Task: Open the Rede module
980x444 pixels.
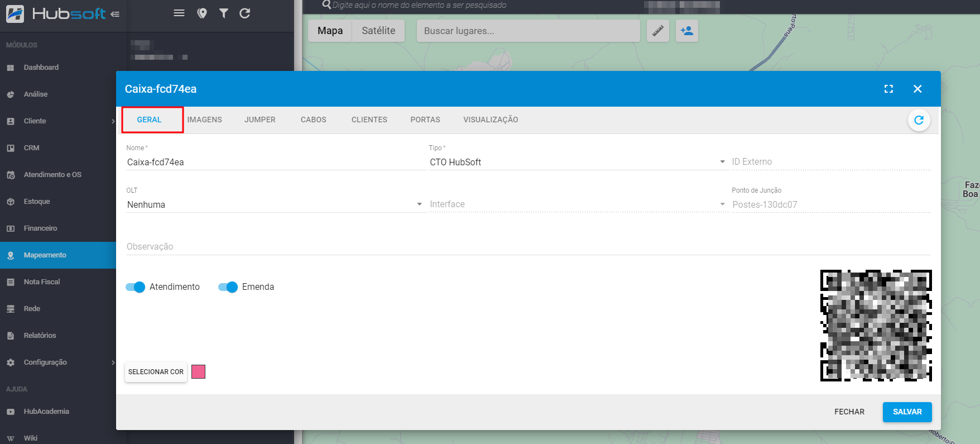Action: point(58,309)
